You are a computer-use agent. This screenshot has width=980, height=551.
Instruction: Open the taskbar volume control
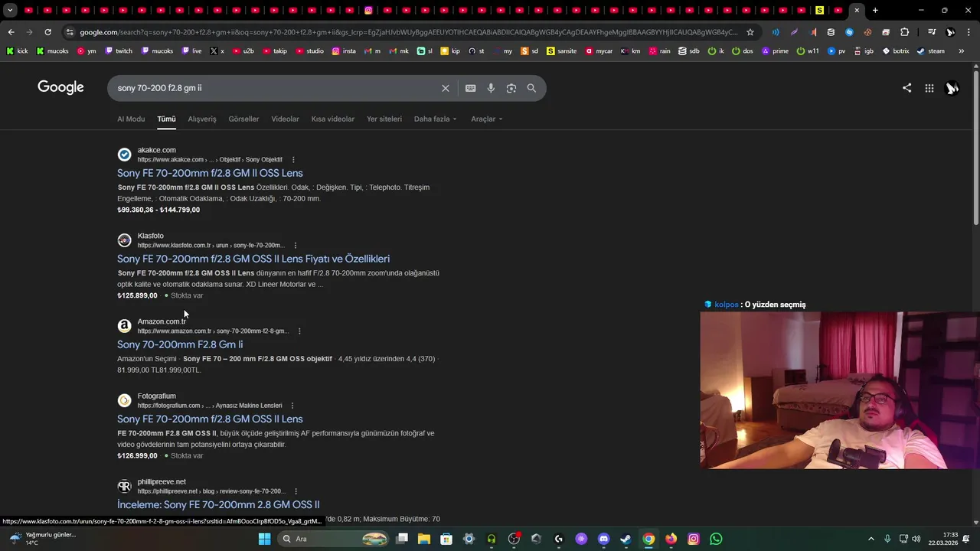pyautogui.click(x=916, y=539)
